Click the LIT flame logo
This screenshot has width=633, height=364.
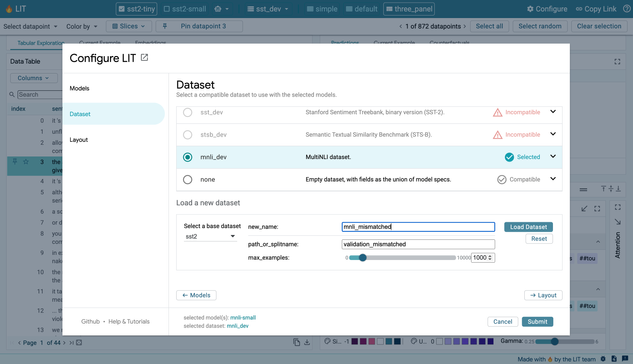(x=9, y=9)
